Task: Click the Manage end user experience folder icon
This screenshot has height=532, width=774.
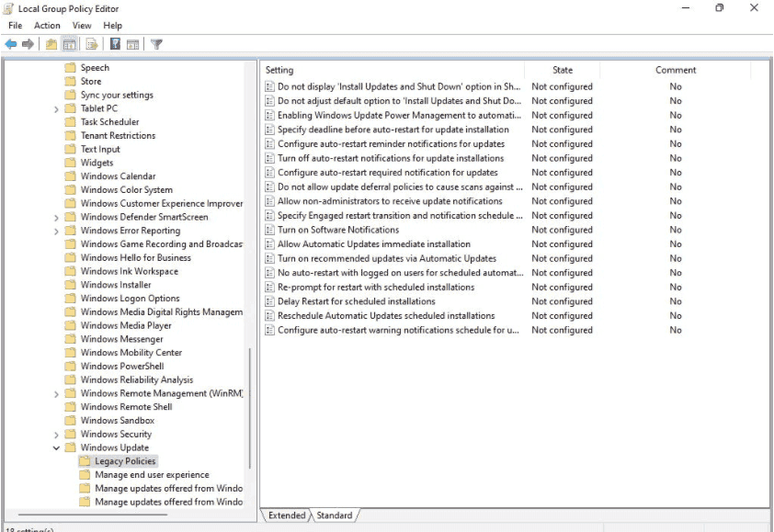Action: coord(85,475)
